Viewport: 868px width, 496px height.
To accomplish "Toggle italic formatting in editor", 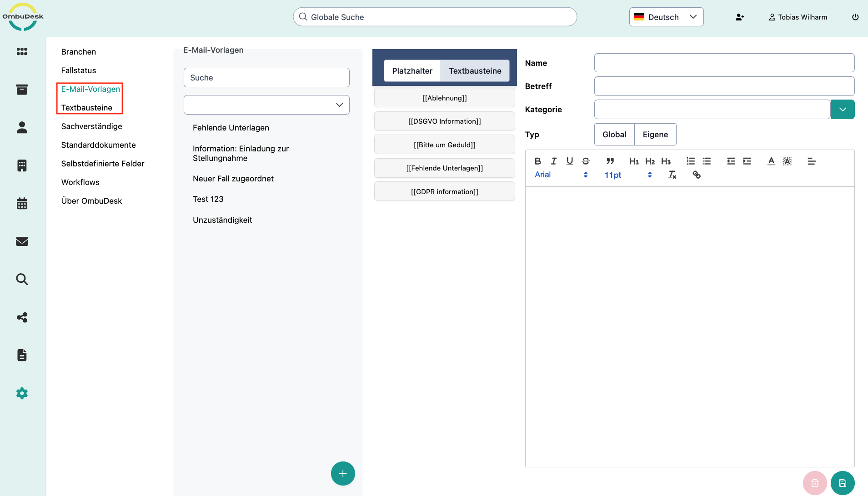I will [554, 161].
